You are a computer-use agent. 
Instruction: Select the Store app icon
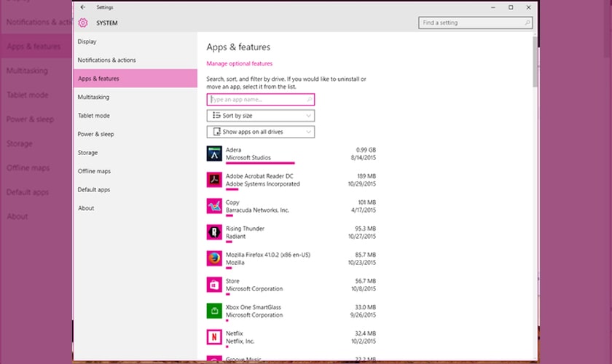point(214,285)
